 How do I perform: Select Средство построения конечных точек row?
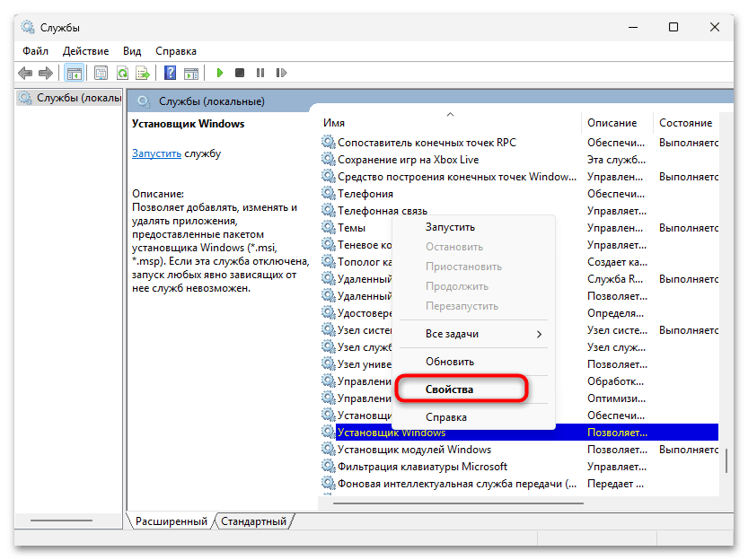[519, 177]
